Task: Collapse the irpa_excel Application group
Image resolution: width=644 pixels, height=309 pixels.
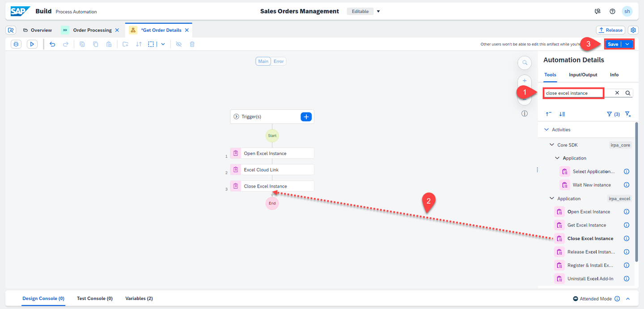Action: pos(552,198)
